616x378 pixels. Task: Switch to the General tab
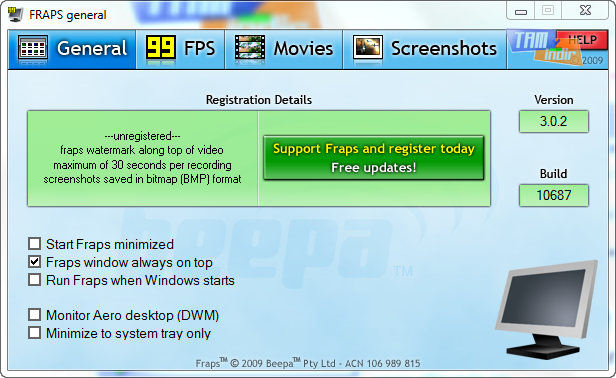[x=72, y=49]
